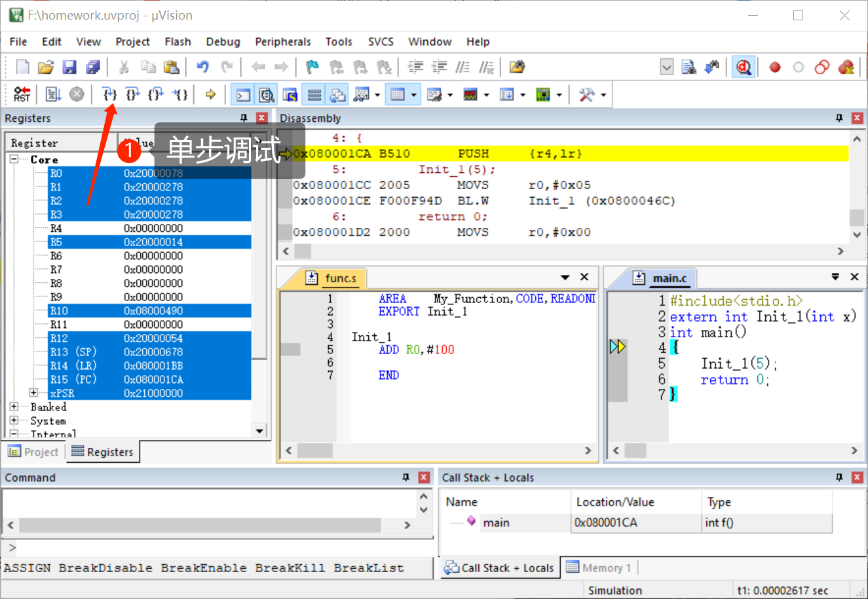Click the Disassembly vertical scrollbar thumb
This screenshot has height=599, width=868.
point(857,217)
